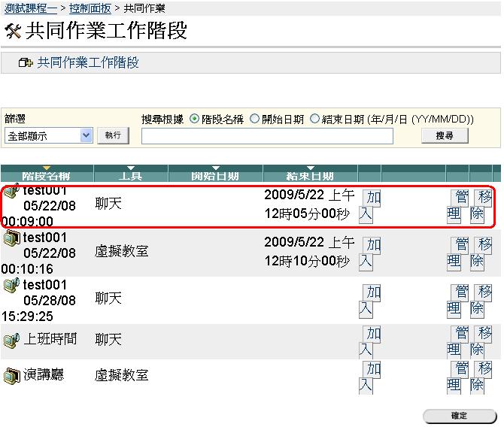Select the 結束日期 search radio button
Image resolution: width=504 pixels, height=427 pixels.
[x=314, y=119]
